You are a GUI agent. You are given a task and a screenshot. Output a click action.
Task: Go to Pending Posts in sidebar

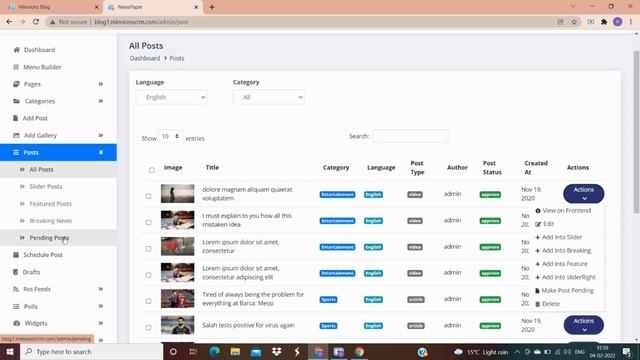[x=49, y=238]
